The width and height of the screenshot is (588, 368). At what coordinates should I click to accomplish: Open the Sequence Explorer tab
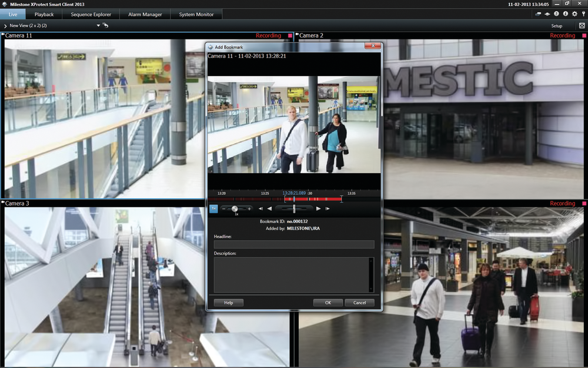(x=91, y=14)
